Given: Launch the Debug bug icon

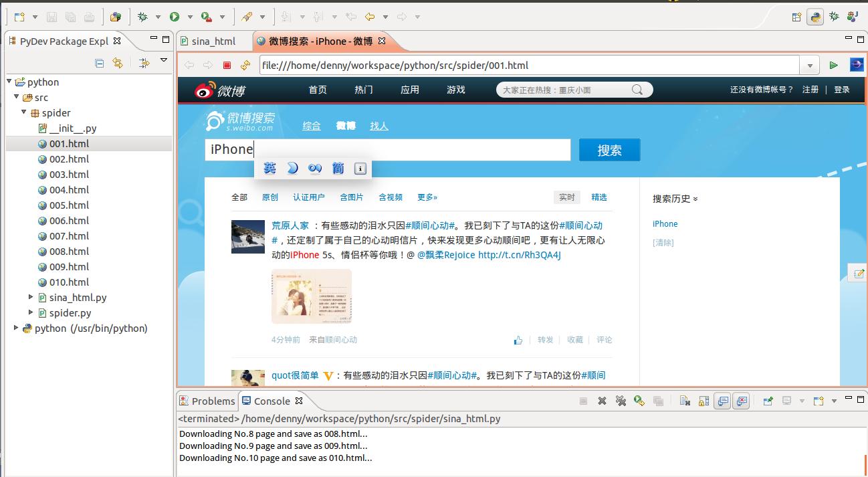Looking at the screenshot, I should click(x=142, y=17).
